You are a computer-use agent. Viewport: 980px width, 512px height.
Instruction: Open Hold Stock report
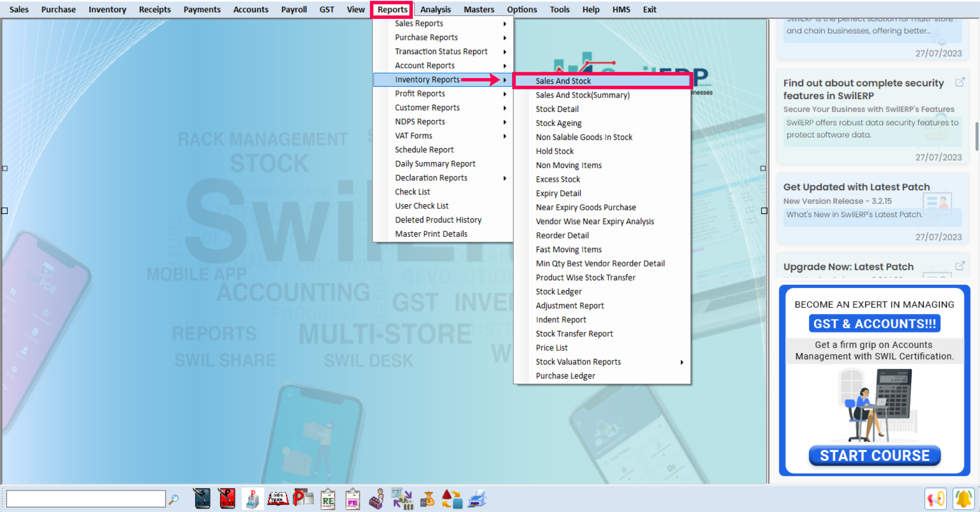pyautogui.click(x=602, y=151)
